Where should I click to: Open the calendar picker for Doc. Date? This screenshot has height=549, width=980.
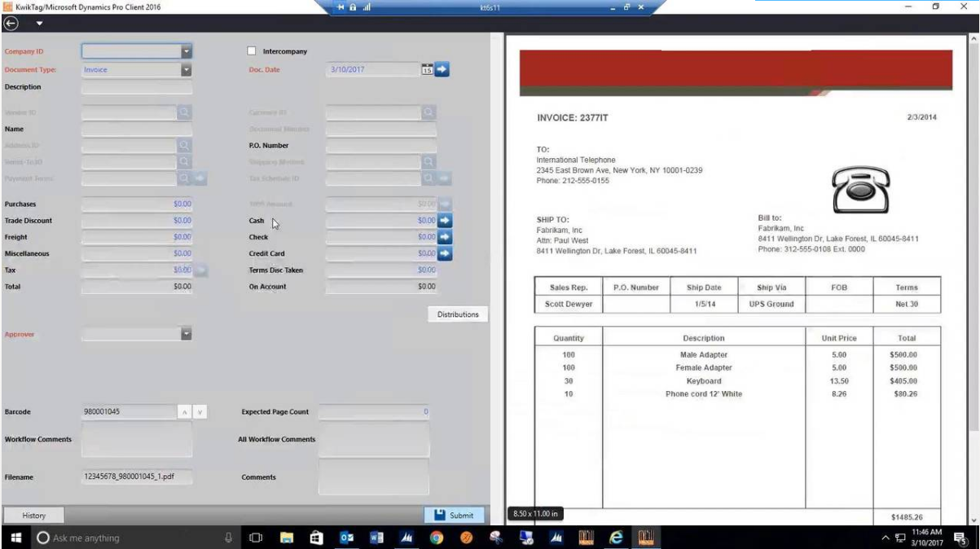(426, 69)
